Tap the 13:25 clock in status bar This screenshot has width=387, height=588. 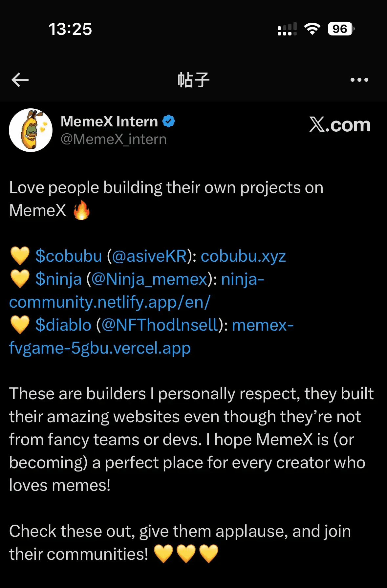tap(70, 29)
